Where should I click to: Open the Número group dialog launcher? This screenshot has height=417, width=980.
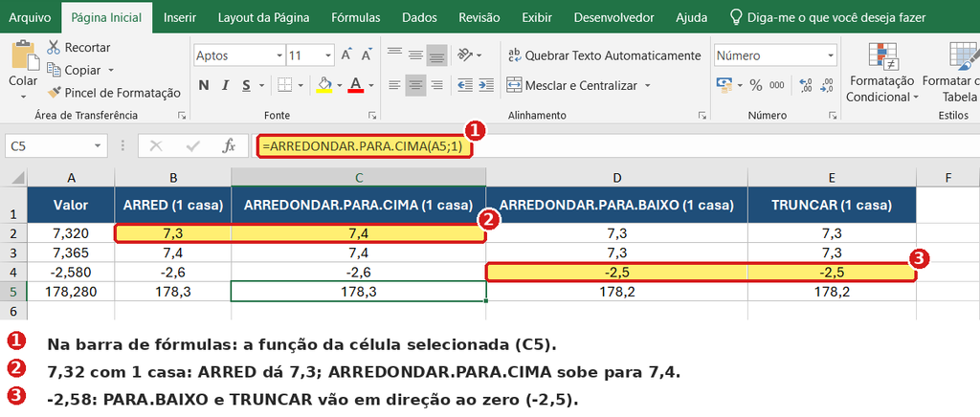[x=832, y=116]
